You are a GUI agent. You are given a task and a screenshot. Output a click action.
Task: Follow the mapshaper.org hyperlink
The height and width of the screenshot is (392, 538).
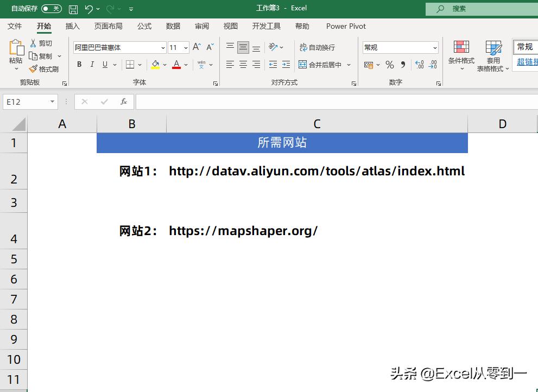(x=243, y=230)
